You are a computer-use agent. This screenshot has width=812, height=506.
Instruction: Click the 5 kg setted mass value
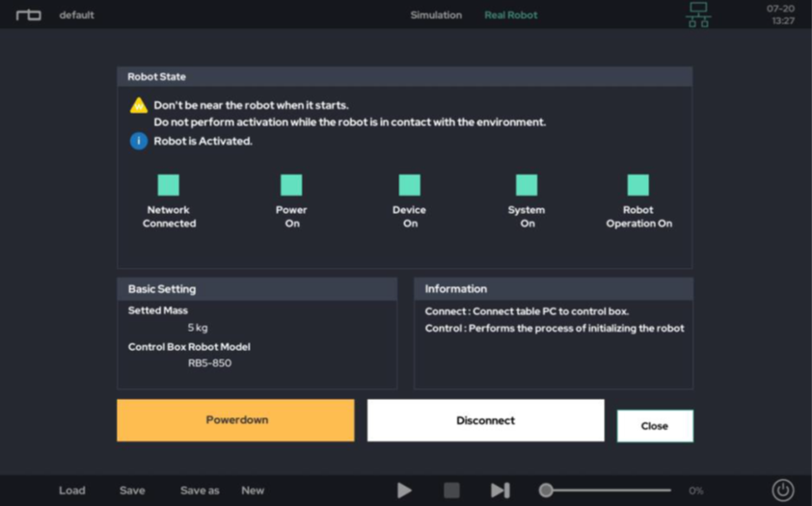(x=198, y=328)
